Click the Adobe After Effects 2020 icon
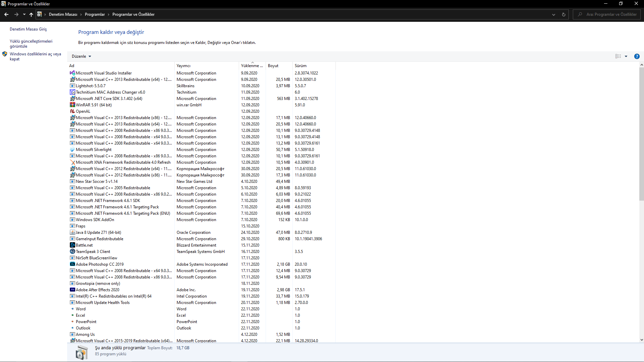 click(72, 290)
